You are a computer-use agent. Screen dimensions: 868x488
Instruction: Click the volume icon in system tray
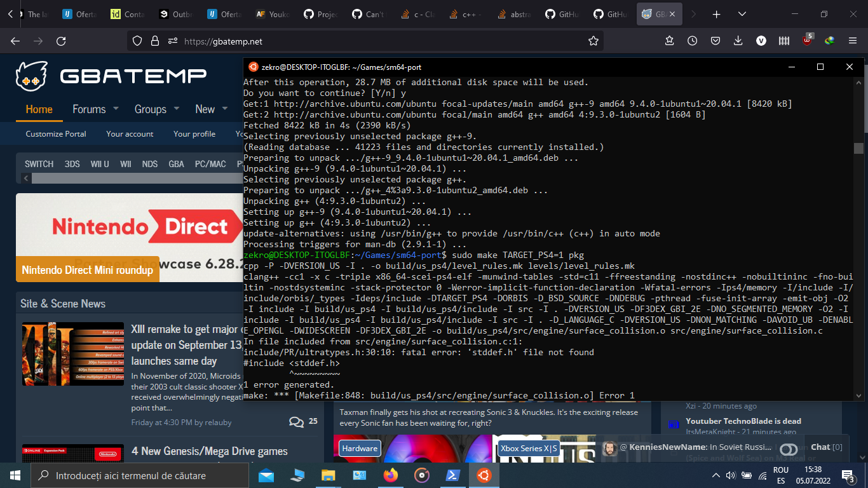731,475
